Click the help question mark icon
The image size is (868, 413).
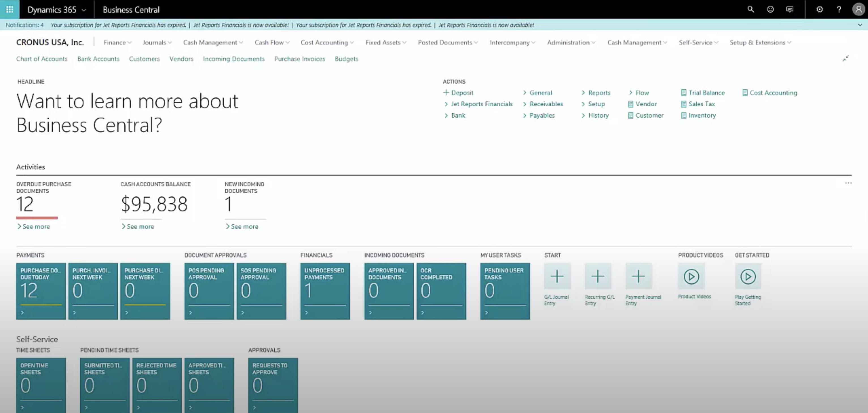pos(839,9)
